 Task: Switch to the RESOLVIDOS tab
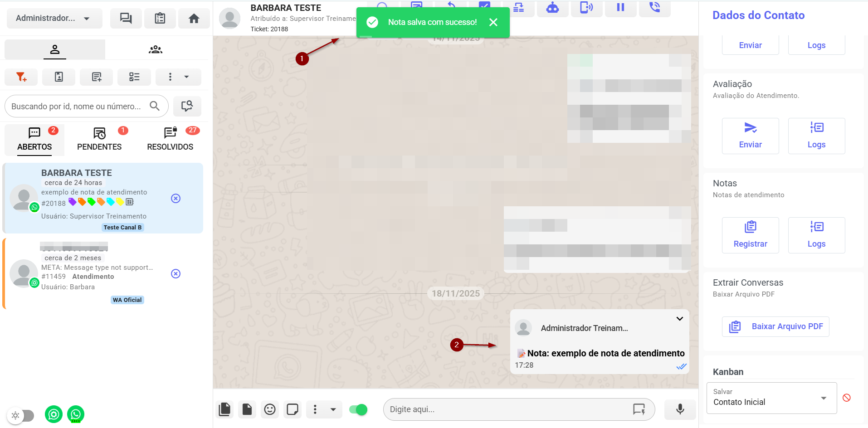click(x=170, y=140)
